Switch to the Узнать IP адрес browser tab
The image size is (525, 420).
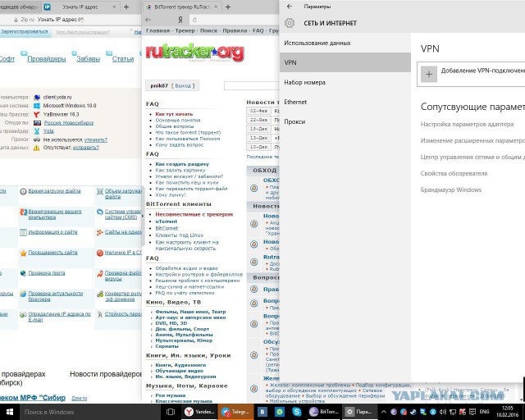pyautogui.click(x=80, y=7)
